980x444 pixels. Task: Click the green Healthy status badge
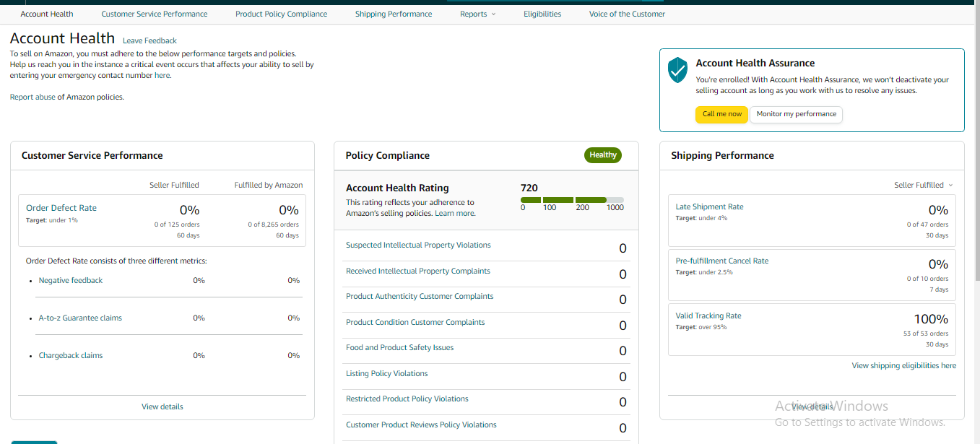tap(602, 155)
